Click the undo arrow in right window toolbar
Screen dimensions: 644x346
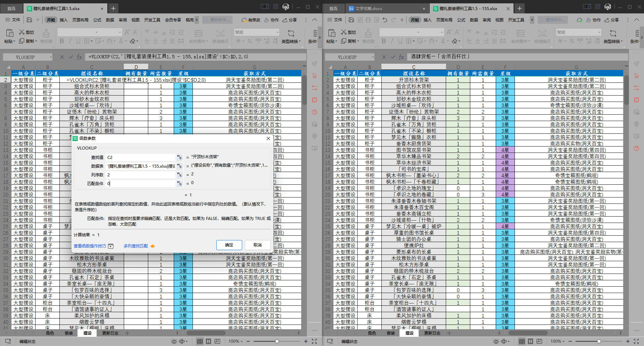(x=385, y=20)
